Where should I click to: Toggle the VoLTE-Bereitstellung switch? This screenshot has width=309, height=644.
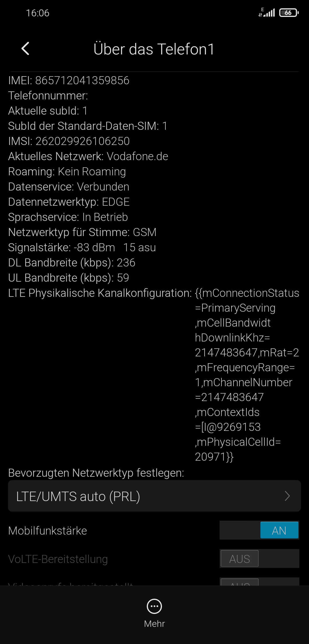259,558
